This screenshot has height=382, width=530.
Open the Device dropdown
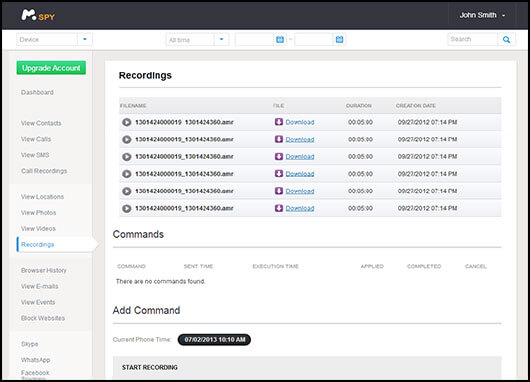coord(54,40)
